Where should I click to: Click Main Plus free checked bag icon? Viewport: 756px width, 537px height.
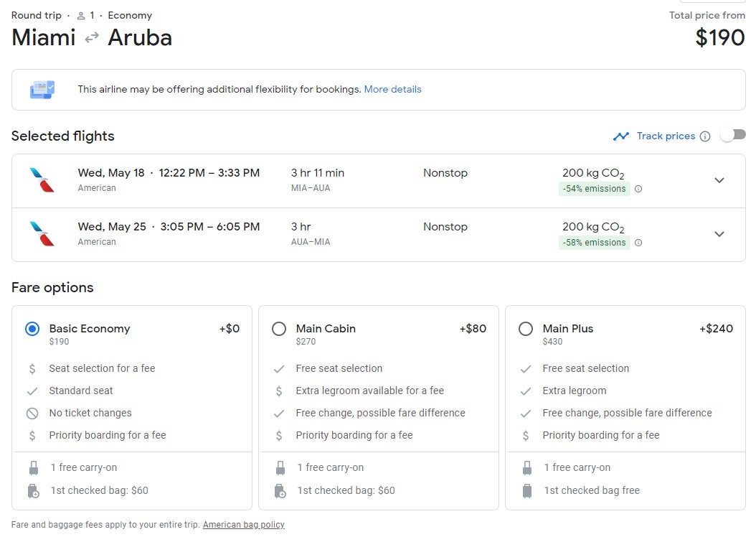(527, 491)
